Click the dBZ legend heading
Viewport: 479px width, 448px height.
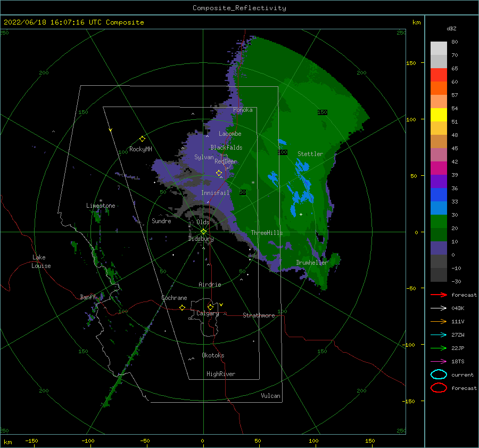pos(451,29)
